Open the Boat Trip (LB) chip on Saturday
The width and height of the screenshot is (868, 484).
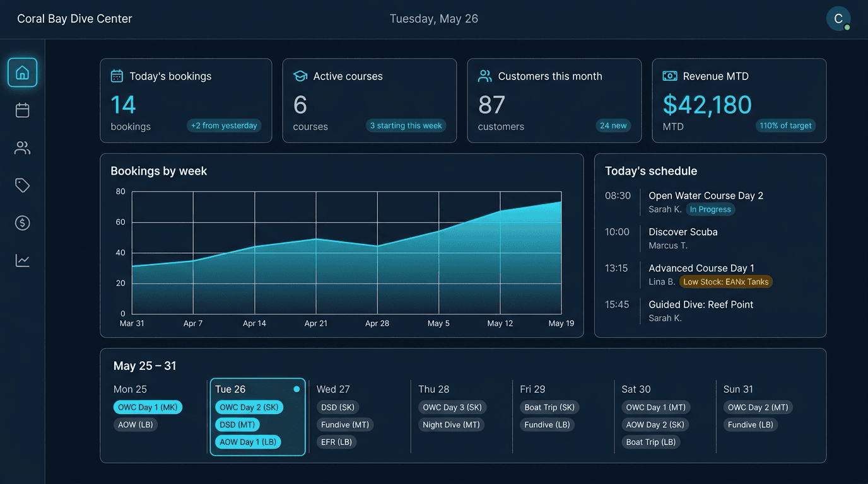[x=651, y=442]
